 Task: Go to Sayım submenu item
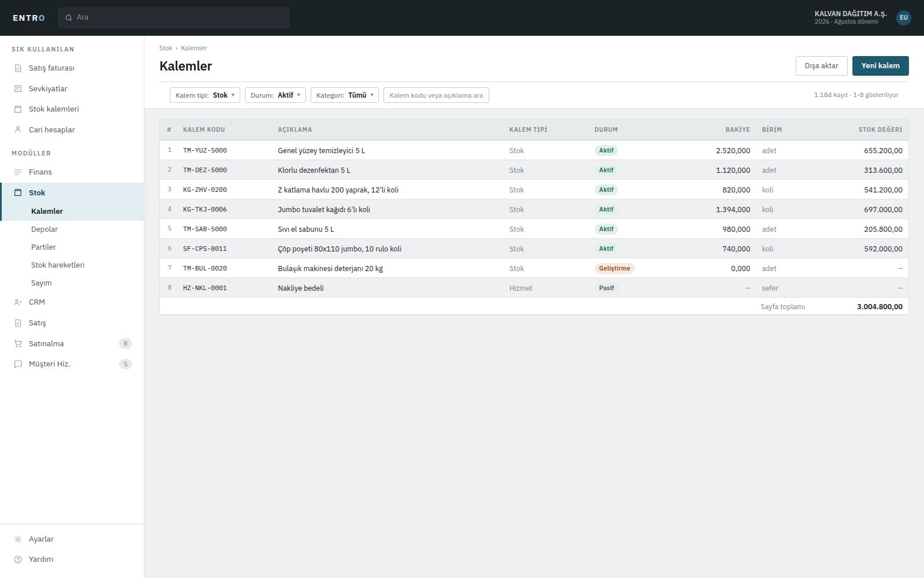tap(42, 283)
